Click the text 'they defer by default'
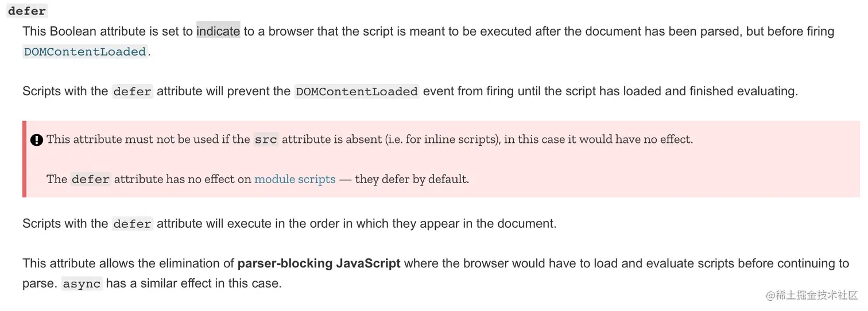The width and height of the screenshot is (868, 311). click(412, 179)
